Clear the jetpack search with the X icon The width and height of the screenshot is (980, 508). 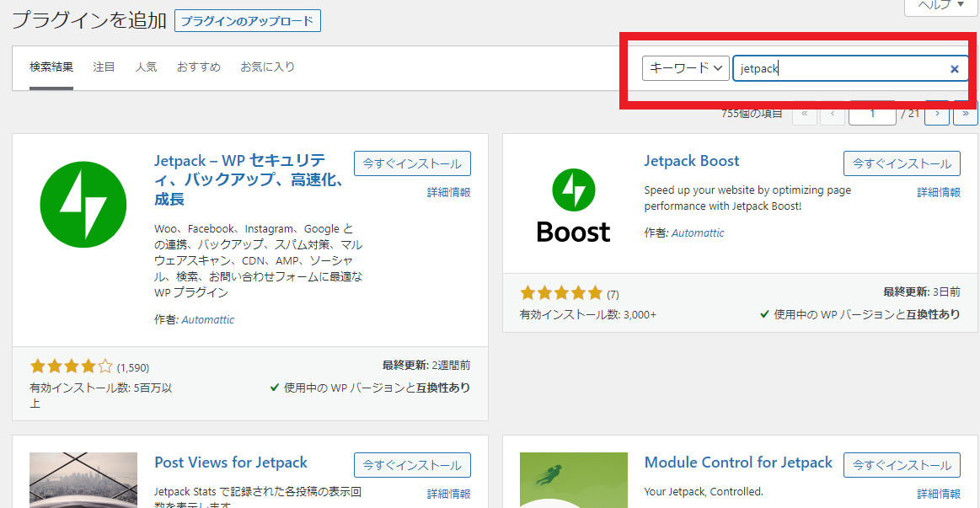[x=955, y=69]
